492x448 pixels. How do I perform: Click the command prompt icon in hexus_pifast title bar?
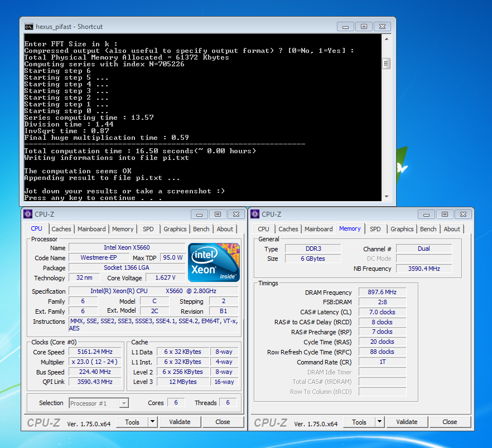click(x=29, y=27)
